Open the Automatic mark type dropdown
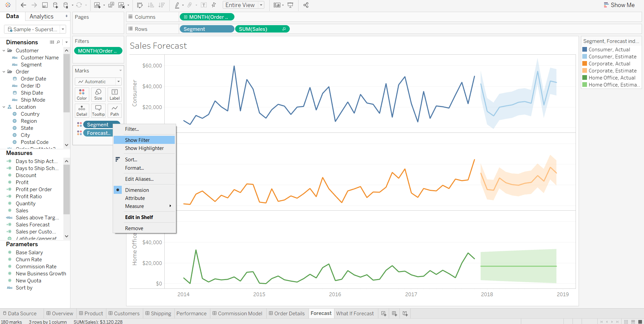This screenshot has height=324, width=644. 98,82
